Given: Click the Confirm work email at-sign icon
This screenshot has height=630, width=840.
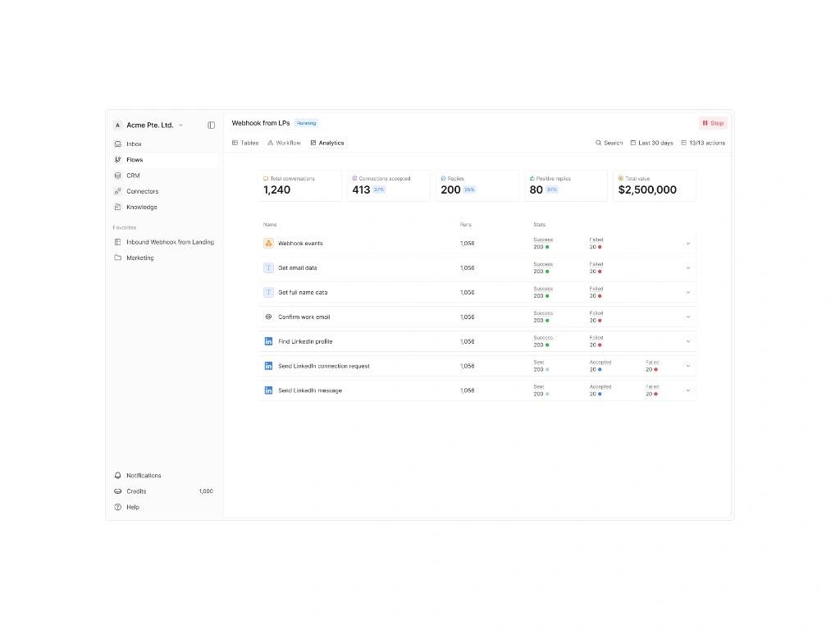Looking at the screenshot, I should coord(268,317).
